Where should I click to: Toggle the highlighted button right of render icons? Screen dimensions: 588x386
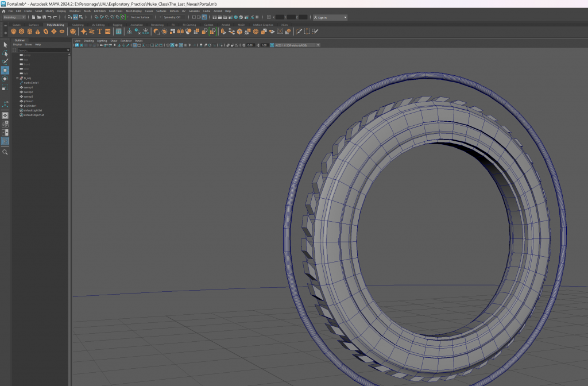tap(204, 17)
